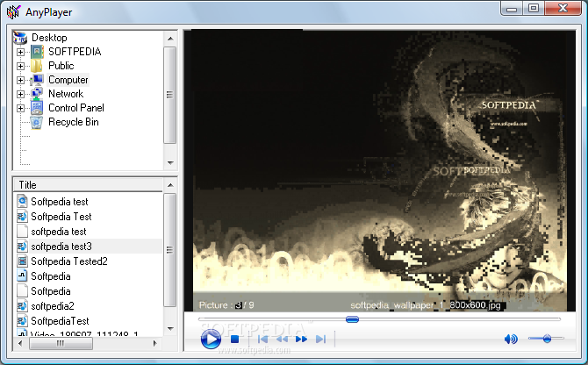Select the Public tree label
The width and height of the screenshot is (588, 365).
pos(61,66)
